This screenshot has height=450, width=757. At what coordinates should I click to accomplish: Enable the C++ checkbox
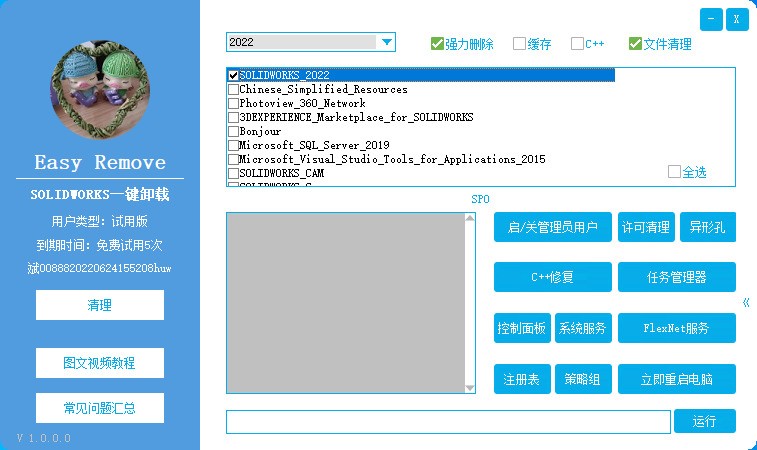coord(577,44)
